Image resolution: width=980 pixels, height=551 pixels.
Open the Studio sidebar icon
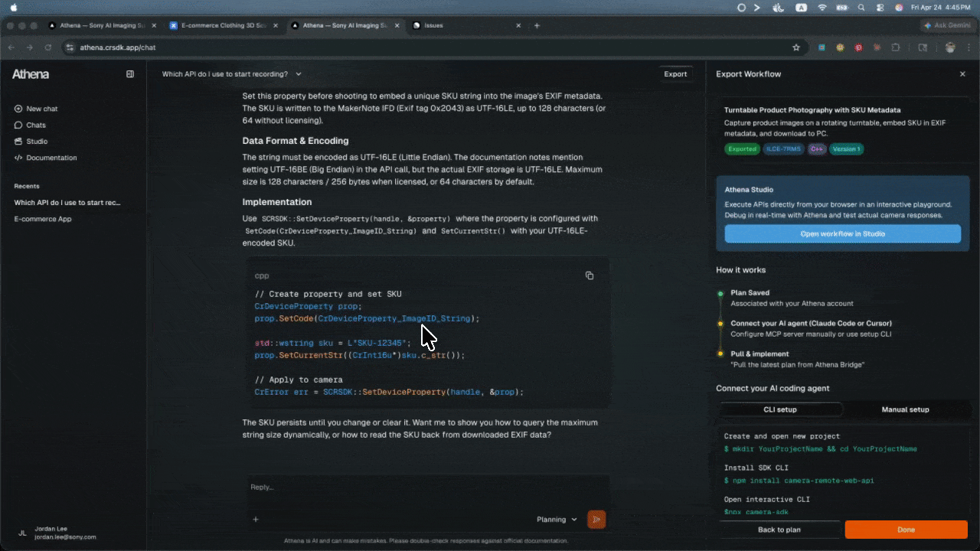pyautogui.click(x=18, y=142)
